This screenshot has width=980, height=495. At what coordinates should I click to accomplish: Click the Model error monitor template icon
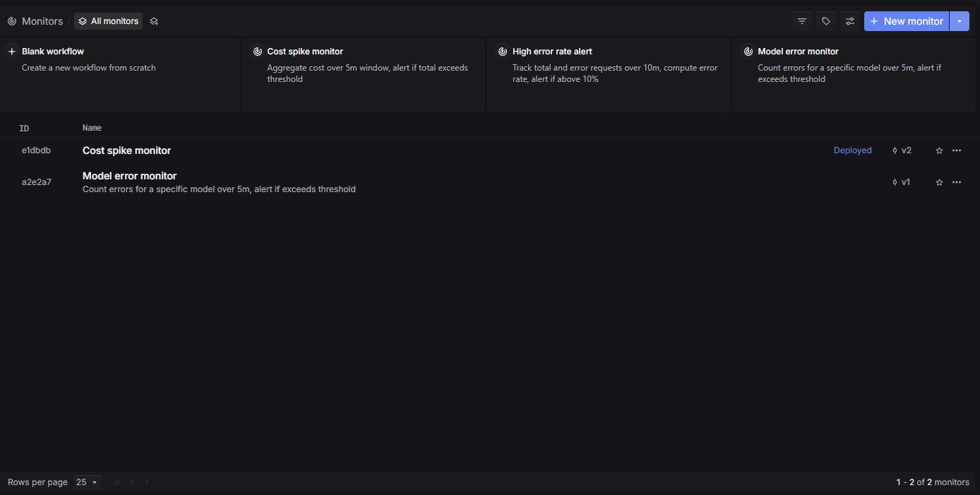click(748, 52)
